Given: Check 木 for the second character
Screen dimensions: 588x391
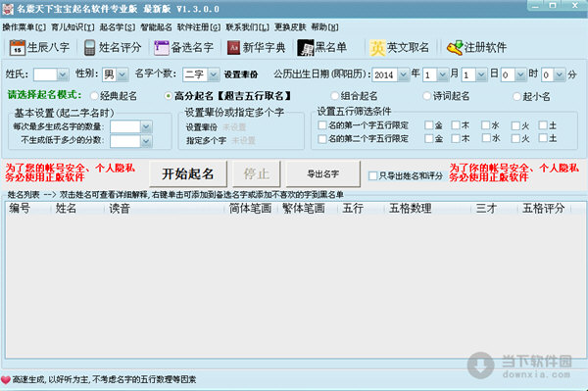Looking at the screenshot, I should [456, 138].
